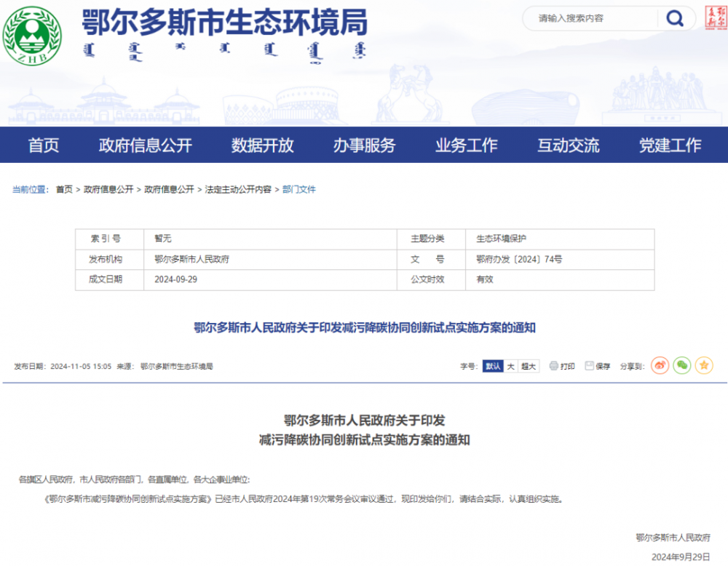Go to 首页 in main navigation bar
Viewport: 728px width, 566px height.
44,145
